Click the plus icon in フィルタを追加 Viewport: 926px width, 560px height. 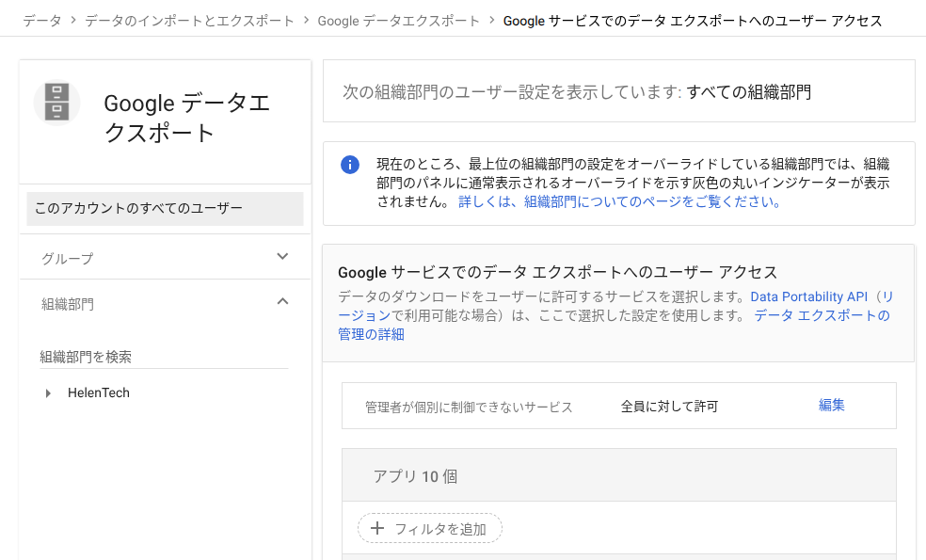pyautogui.click(x=378, y=528)
